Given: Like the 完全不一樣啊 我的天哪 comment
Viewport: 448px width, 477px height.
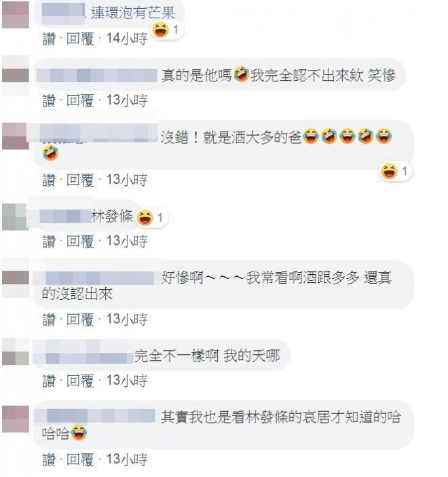Looking at the screenshot, I should tap(49, 381).
